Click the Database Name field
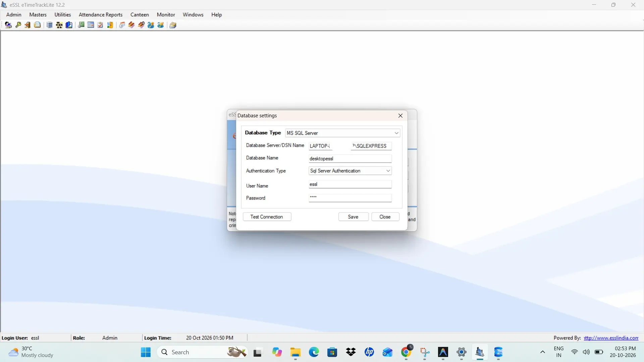 click(x=350, y=159)
